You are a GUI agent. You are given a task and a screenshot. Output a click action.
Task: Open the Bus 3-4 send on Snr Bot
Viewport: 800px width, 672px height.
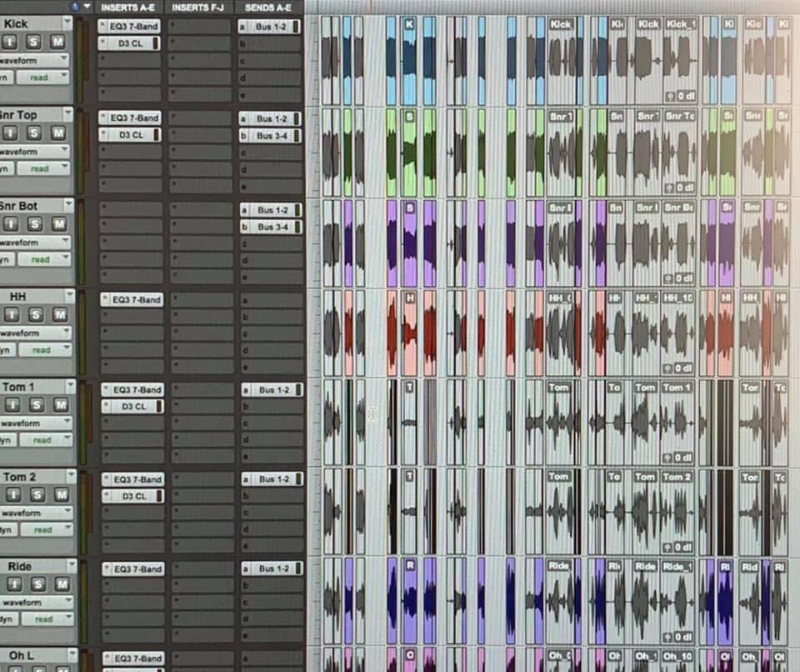(x=271, y=226)
